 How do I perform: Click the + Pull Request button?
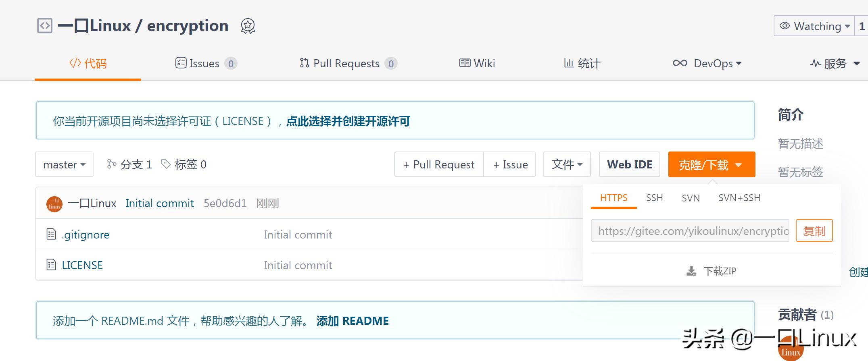coord(439,164)
